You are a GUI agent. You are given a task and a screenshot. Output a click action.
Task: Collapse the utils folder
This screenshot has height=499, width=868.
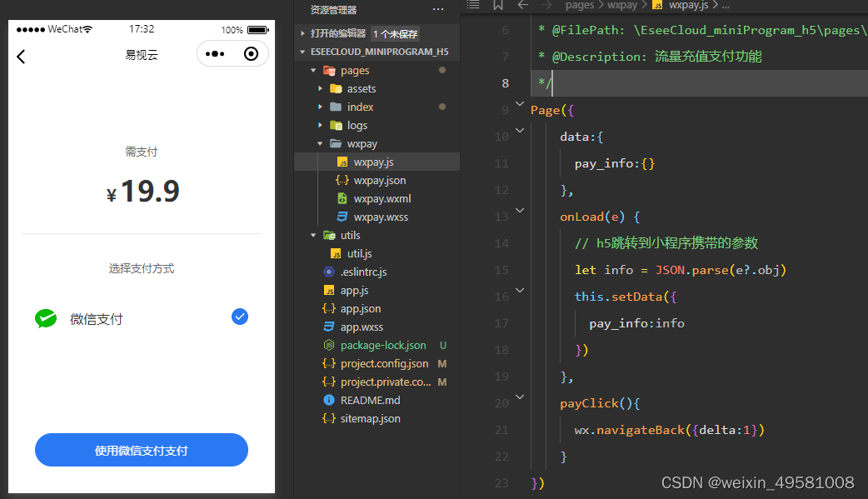pos(313,236)
